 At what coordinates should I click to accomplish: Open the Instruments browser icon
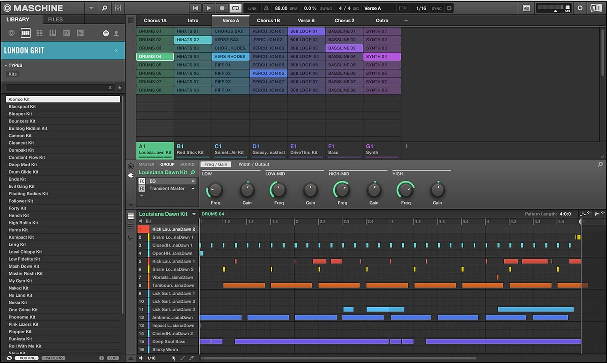pos(53,33)
